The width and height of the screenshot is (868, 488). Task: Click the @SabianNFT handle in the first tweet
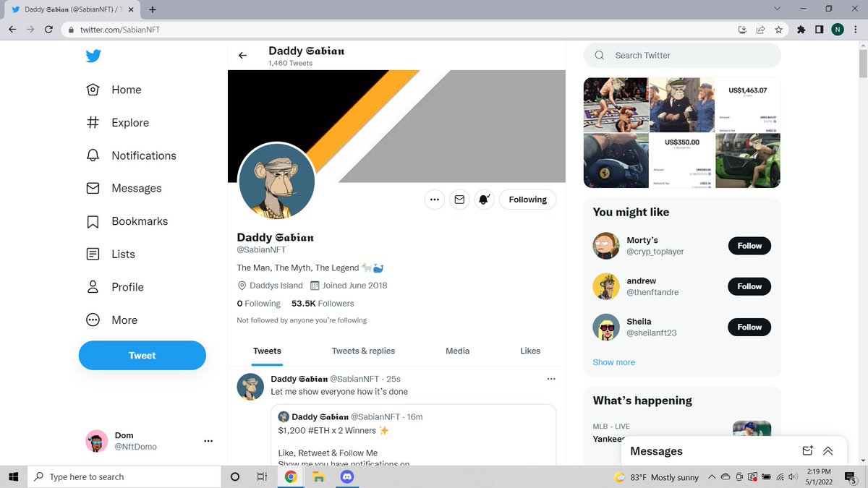point(354,379)
